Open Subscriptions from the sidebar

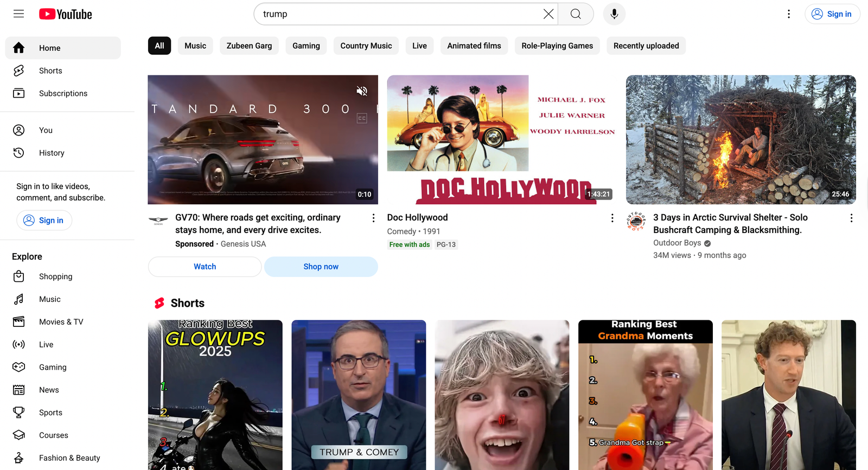coord(63,94)
